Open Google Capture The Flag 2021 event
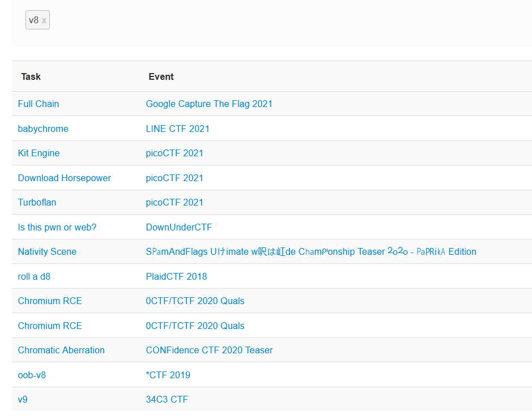The width and height of the screenshot is (532, 419). [209, 104]
